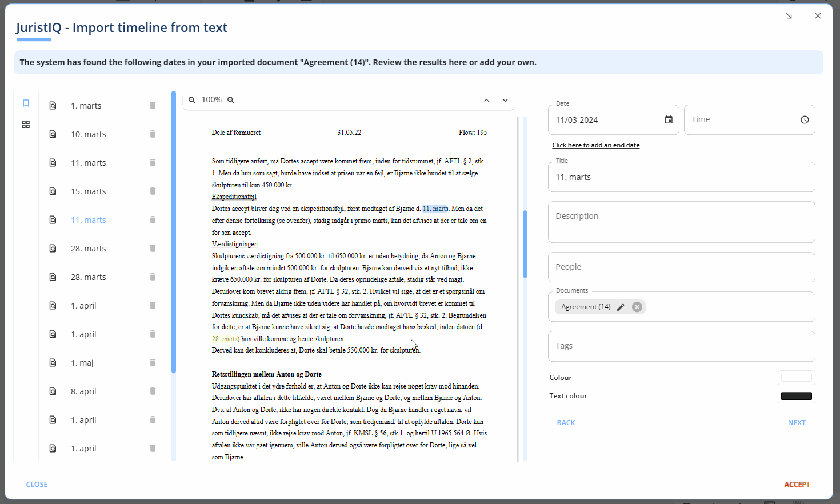Advance with the NEXT button
The image size is (840, 504).
pos(797,423)
